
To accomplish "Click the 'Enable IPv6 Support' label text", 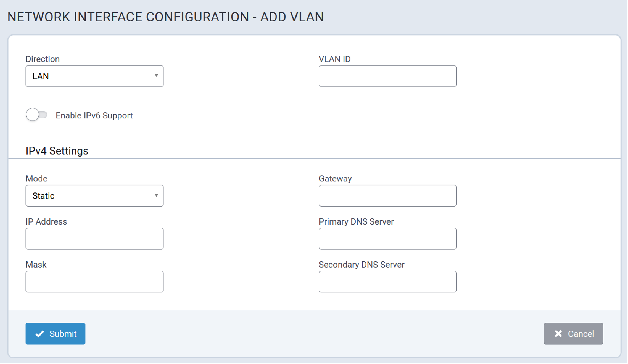I will [94, 116].
